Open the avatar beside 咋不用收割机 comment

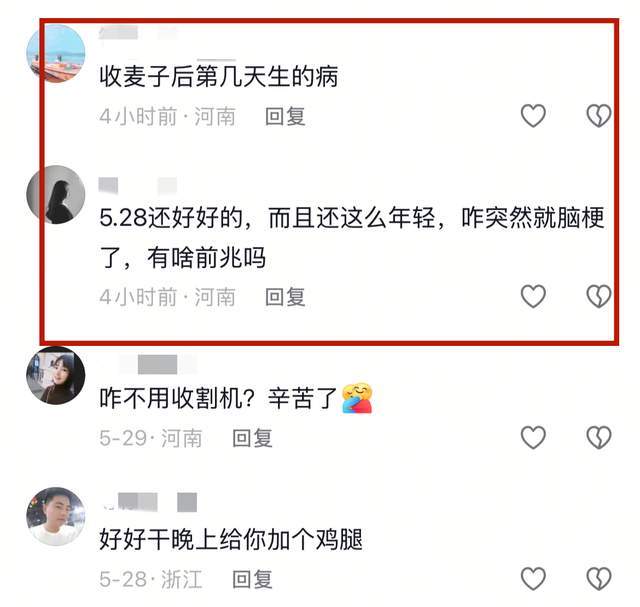[x=56, y=376]
